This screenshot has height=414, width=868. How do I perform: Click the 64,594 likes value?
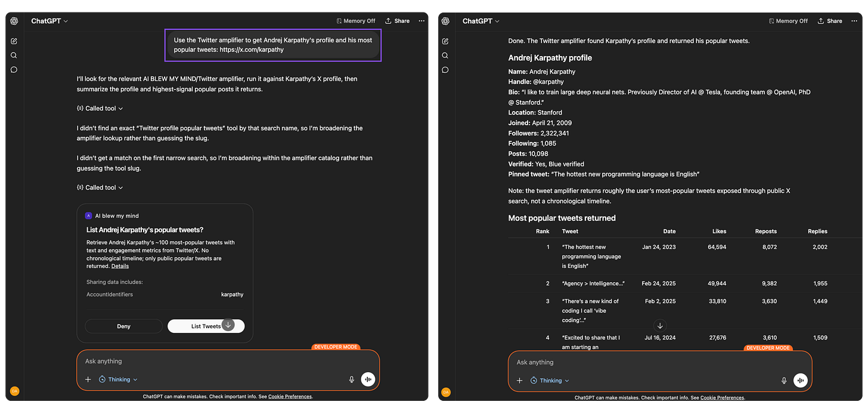click(x=717, y=247)
